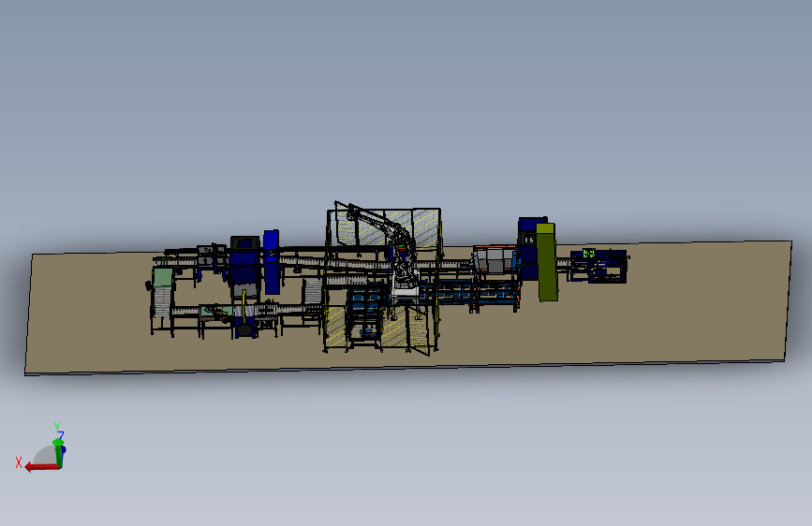The height and width of the screenshot is (526, 812).
Task: Select the stacked blue crates inside the cage
Action: point(365,311)
